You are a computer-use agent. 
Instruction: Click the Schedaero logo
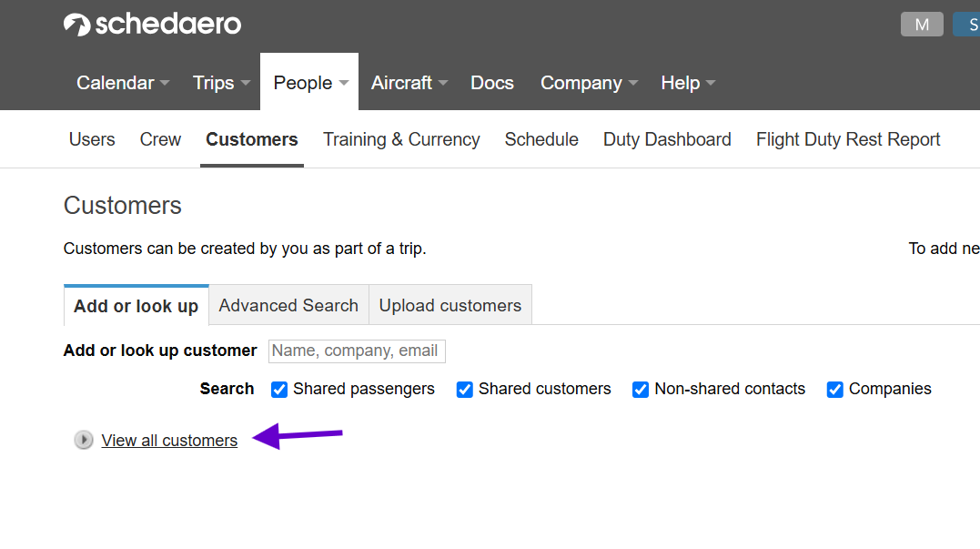click(152, 25)
